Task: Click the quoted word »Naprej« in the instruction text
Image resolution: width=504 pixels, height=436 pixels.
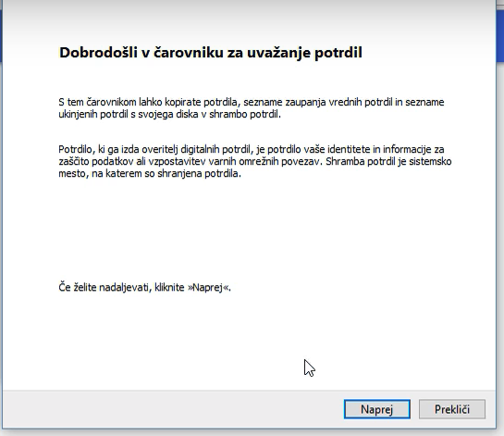Action: [209, 287]
